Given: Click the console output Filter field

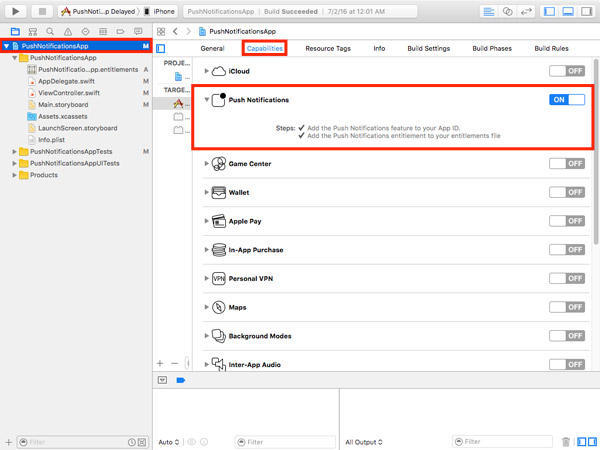Looking at the screenshot, I should tap(502, 442).
